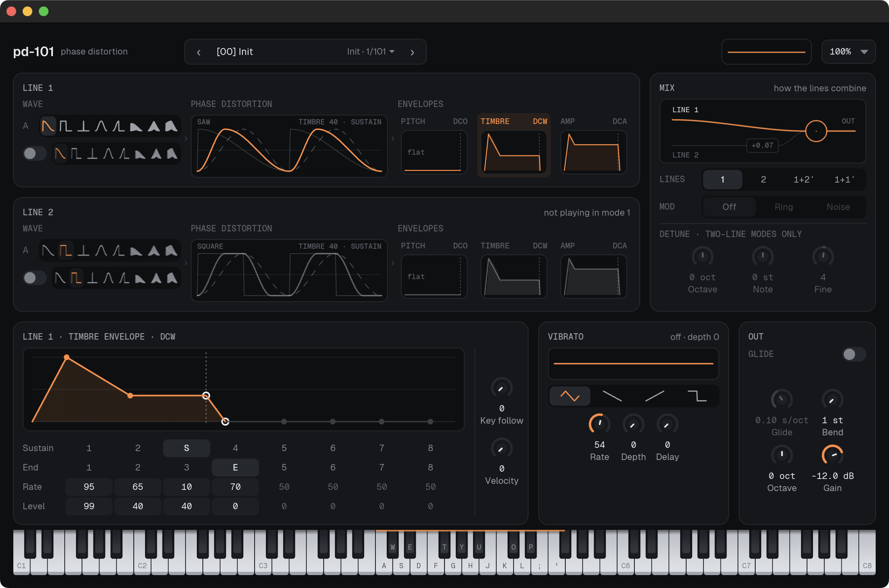
Task: Pick the last trapezoid resonance wave in Line 1 row A
Action: pos(171,126)
